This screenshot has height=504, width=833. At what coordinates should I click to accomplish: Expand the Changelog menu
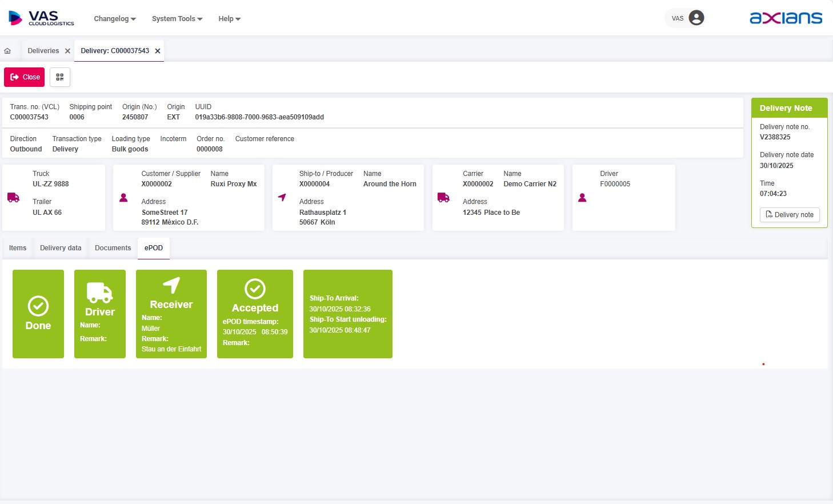coord(115,19)
